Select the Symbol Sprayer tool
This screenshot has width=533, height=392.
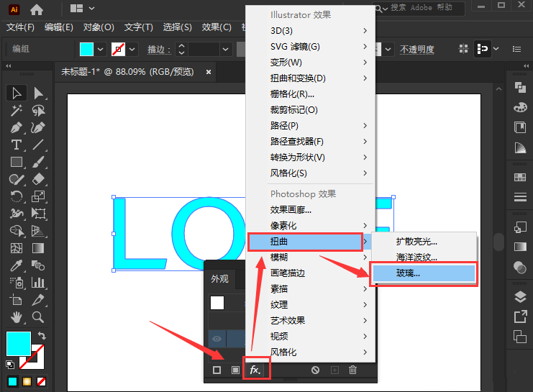click(17, 283)
